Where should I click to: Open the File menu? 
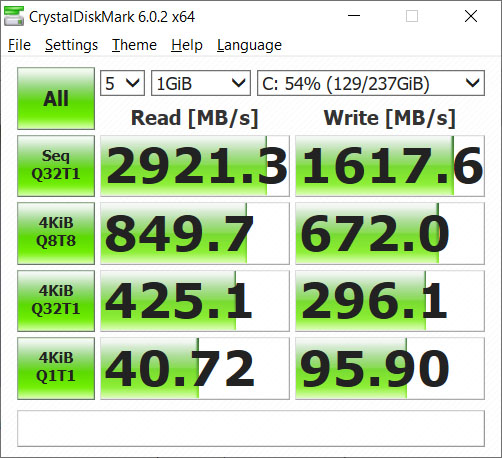[x=19, y=45]
